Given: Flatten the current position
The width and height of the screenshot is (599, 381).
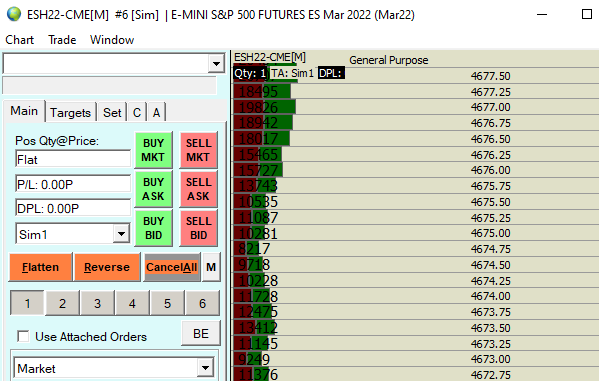Looking at the screenshot, I should 40,267.
